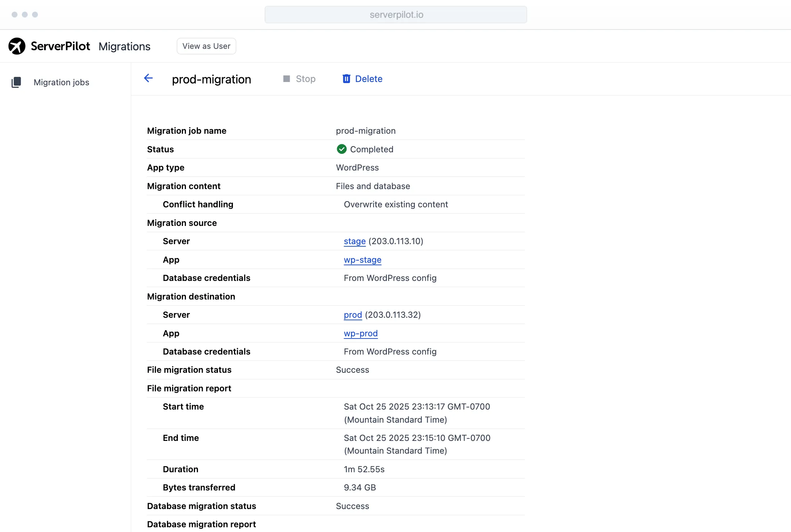The height and width of the screenshot is (532, 791).
Task: Click the Migrations header title
Action: 124,46
